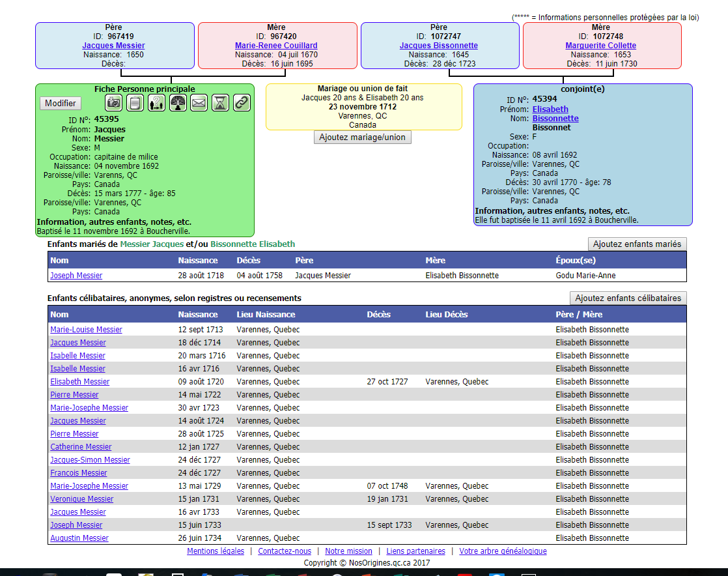Open Marie-Josephe Messier born 13 mai 1729
The image size is (728, 576).
pos(89,485)
